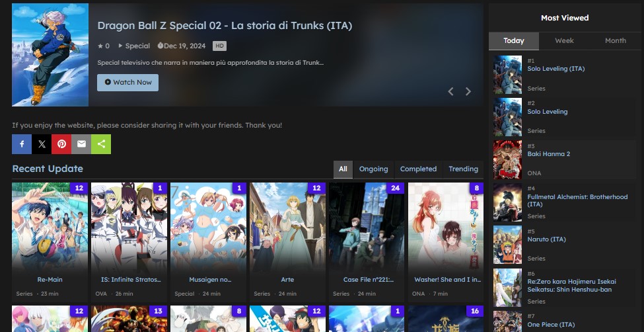Filter Recent Update by Completed
The image size is (644, 332).
[418, 169]
